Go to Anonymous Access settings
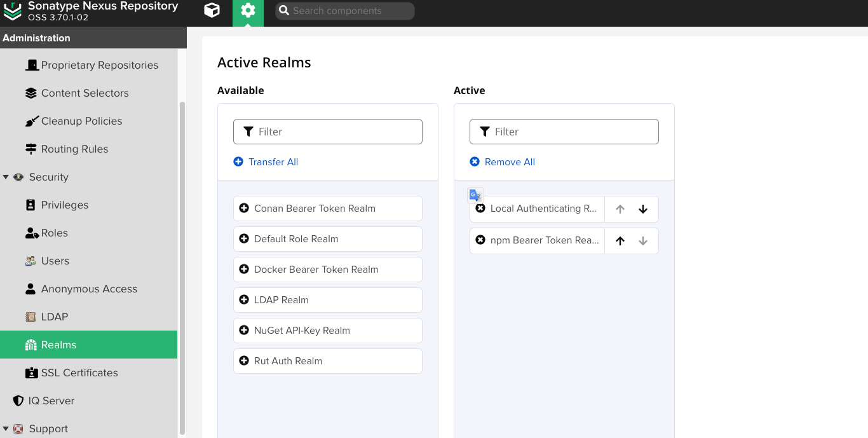 89,289
